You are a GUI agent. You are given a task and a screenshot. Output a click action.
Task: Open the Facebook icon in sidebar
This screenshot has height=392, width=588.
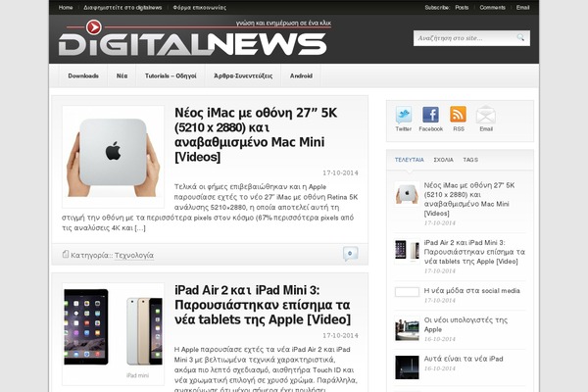click(430, 115)
